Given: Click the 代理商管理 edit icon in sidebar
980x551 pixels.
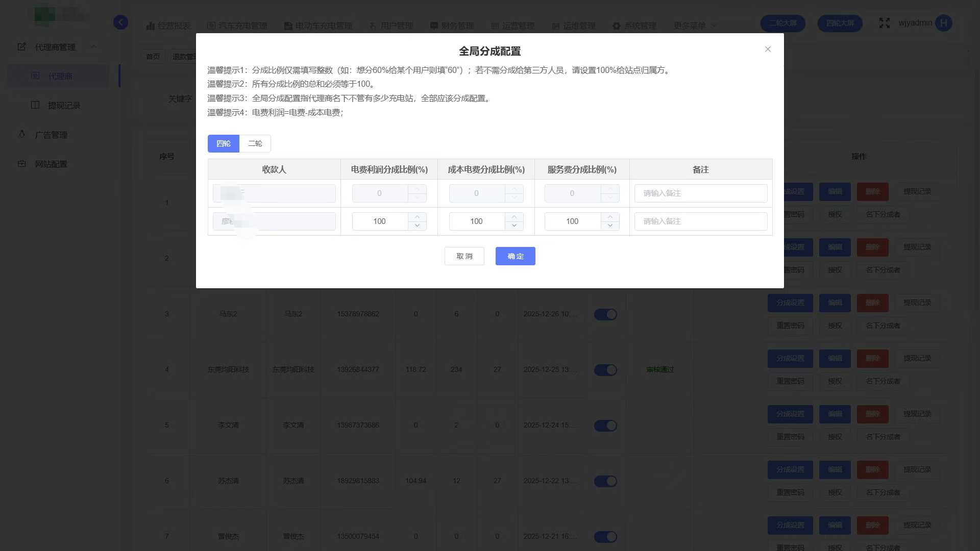Looking at the screenshot, I should [21, 47].
